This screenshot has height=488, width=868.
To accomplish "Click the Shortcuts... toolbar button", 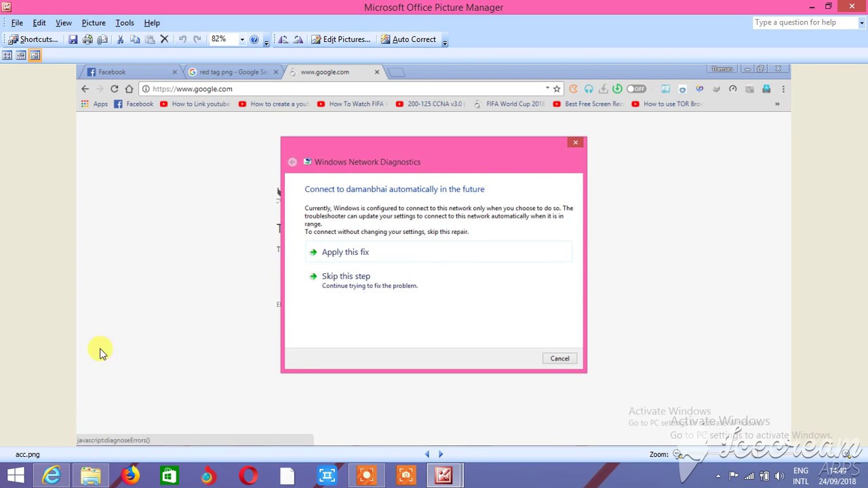I will (x=33, y=39).
